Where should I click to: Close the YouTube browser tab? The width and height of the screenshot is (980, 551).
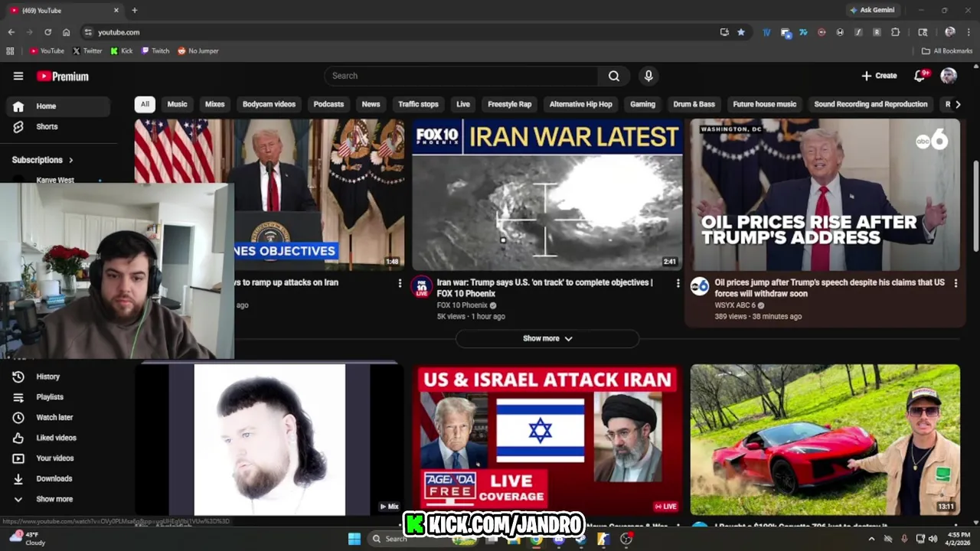[116, 10]
